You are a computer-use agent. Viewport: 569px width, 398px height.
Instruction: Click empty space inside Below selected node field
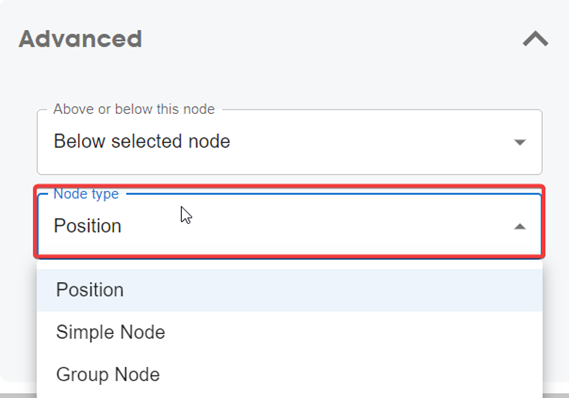pyautogui.click(x=370, y=142)
